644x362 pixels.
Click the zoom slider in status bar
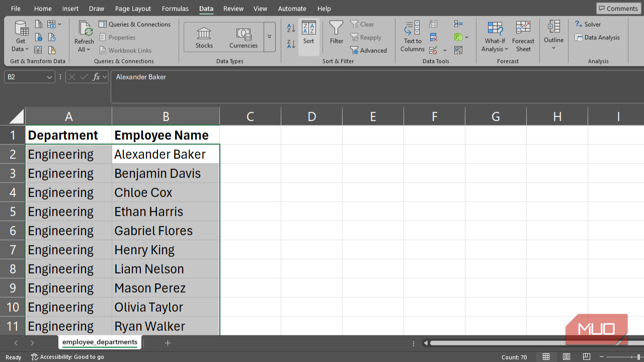click(624, 357)
